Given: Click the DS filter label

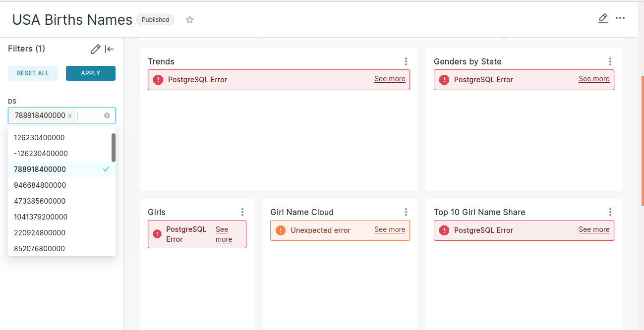Looking at the screenshot, I should (12, 101).
